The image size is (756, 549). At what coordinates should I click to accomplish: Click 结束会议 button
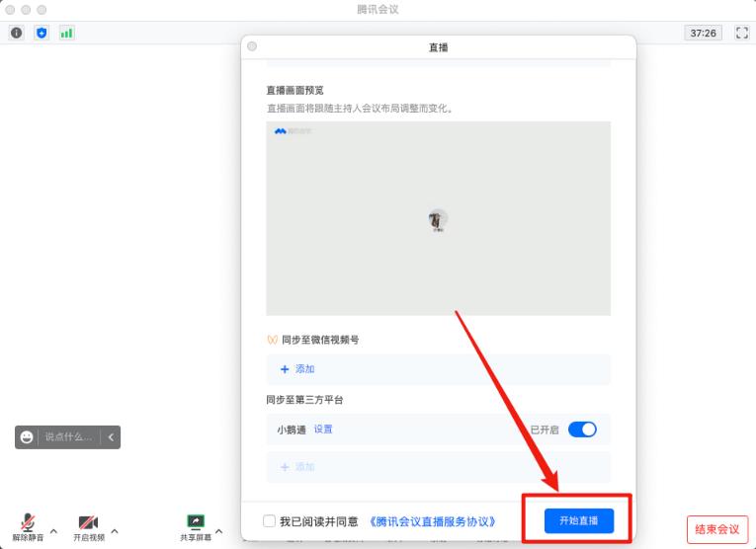tap(717, 529)
